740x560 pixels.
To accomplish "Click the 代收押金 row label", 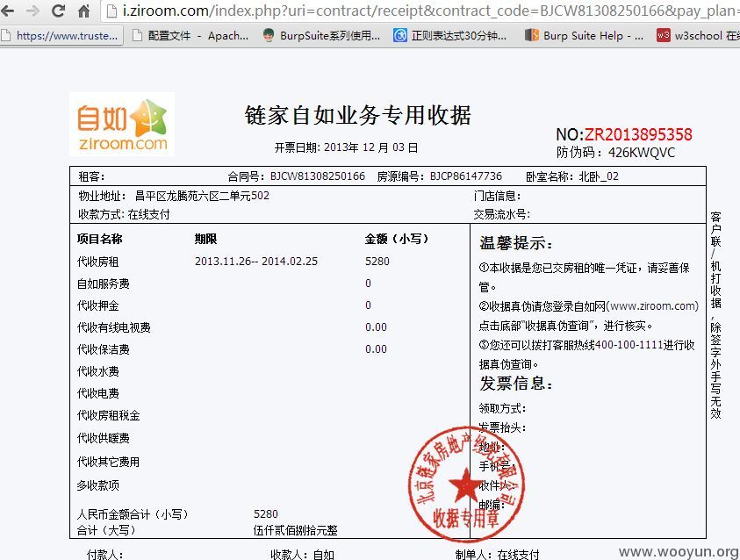I will pyautogui.click(x=97, y=305).
